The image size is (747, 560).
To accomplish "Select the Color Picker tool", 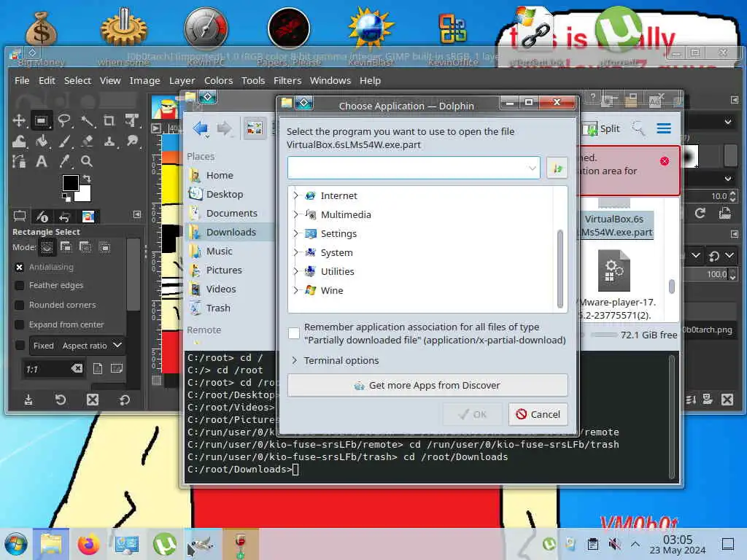I will (64, 161).
